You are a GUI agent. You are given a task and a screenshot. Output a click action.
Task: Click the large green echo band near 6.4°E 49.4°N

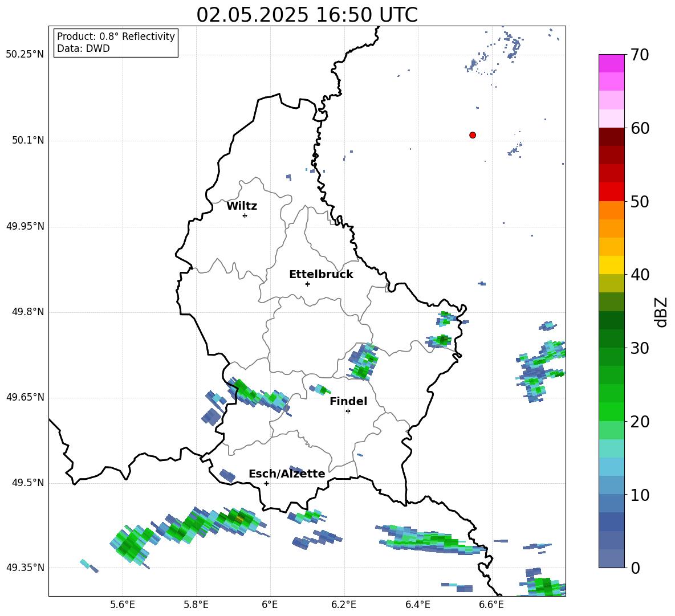[x=430, y=540]
